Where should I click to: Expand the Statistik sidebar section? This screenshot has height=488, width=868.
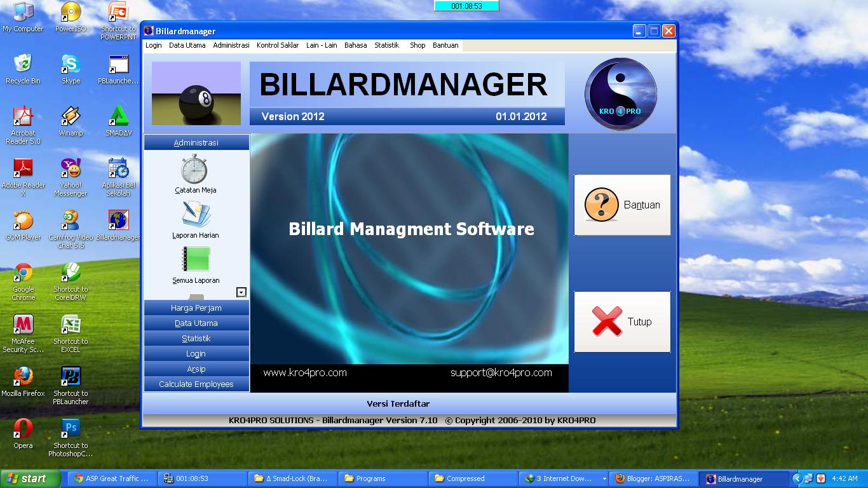point(196,338)
